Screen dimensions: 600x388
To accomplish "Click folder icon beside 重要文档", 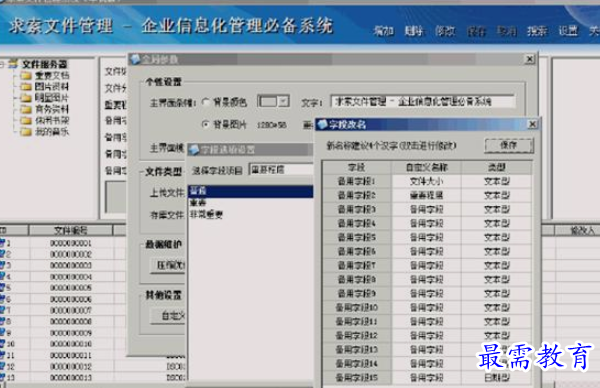I will [x=26, y=75].
